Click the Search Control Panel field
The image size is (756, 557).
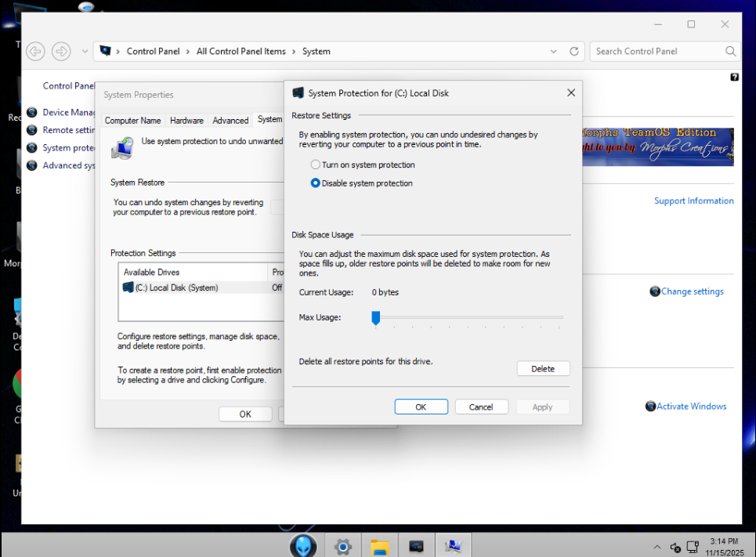(657, 52)
